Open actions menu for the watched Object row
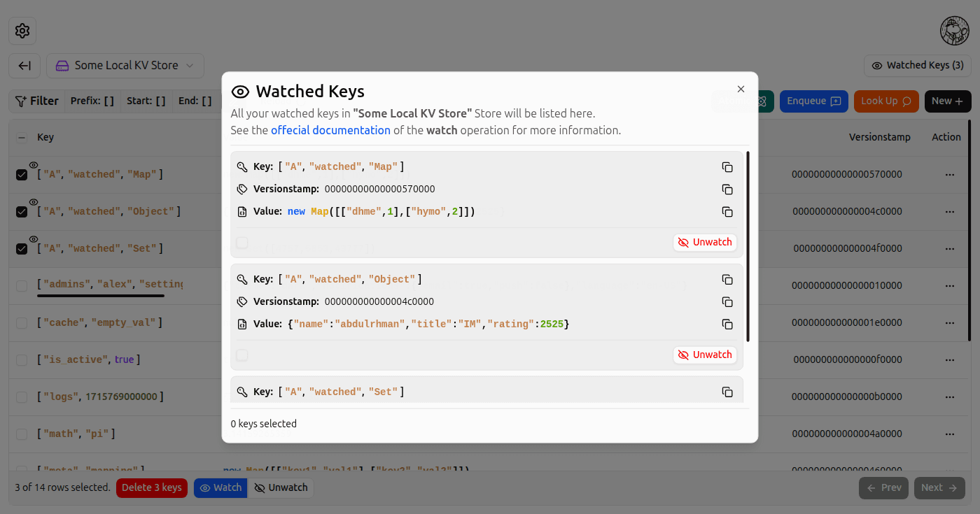Image resolution: width=980 pixels, height=514 pixels. click(950, 211)
